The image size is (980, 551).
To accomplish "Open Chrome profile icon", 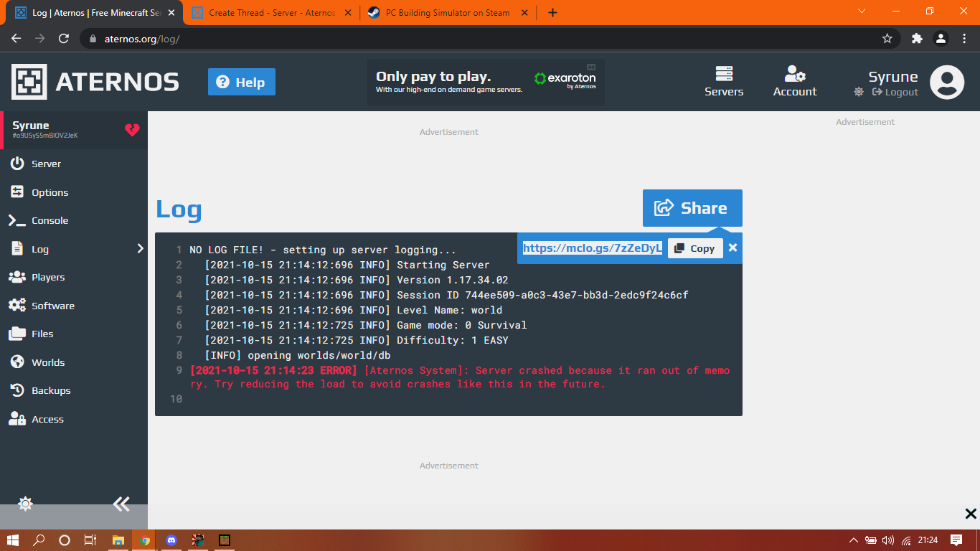I will [x=941, y=39].
